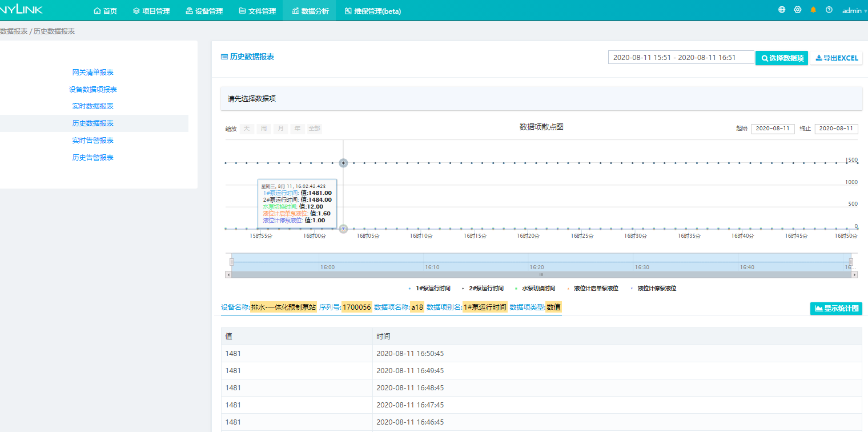
Task: Click 导出EXCEL button
Action: click(837, 58)
